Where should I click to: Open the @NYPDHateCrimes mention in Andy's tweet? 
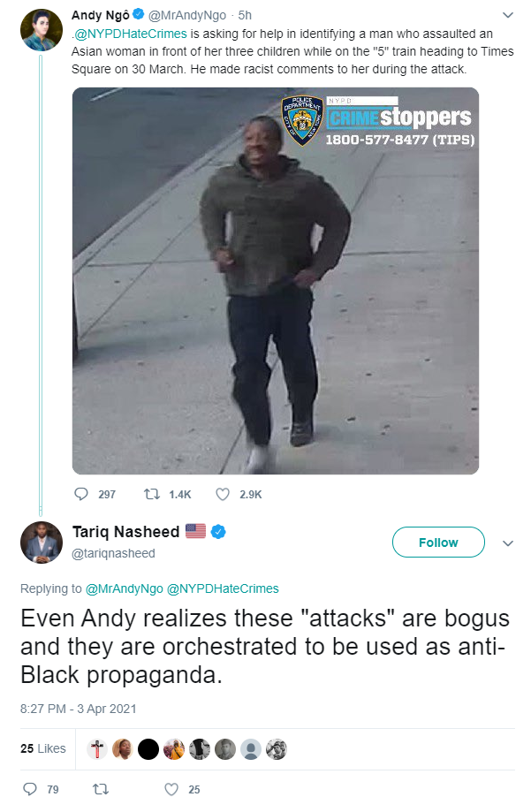130,34
